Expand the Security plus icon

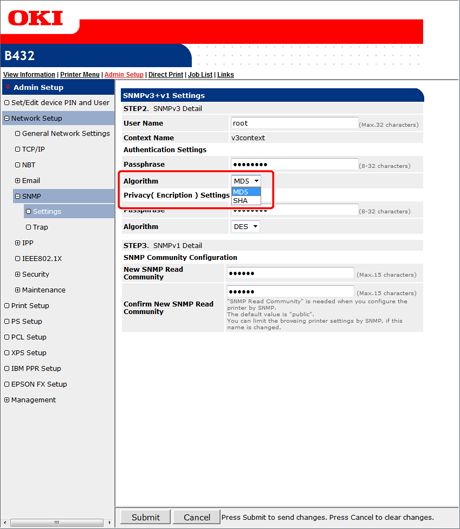[x=18, y=274]
